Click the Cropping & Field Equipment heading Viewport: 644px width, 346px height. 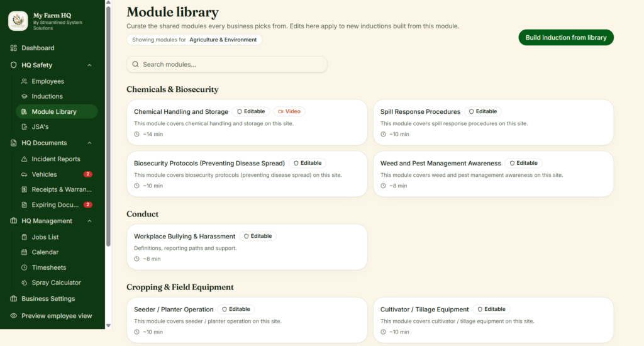point(180,287)
